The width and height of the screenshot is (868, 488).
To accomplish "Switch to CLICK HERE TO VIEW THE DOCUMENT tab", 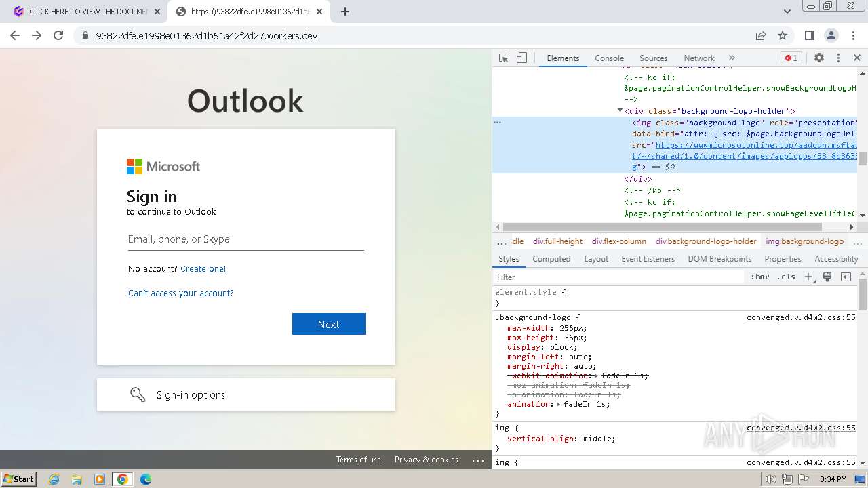I will click(x=88, y=12).
